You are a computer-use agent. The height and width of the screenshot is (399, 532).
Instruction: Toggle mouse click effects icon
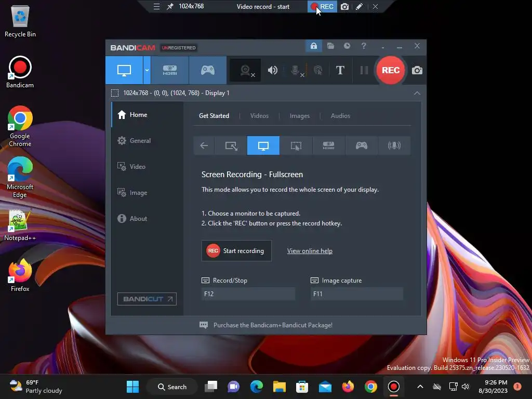pos(318,70)
